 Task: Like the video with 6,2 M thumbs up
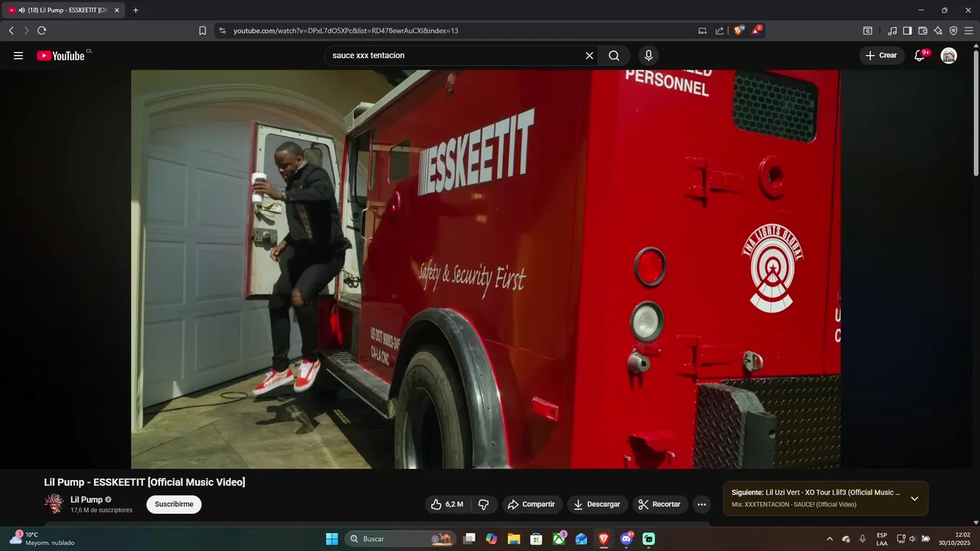449,504
